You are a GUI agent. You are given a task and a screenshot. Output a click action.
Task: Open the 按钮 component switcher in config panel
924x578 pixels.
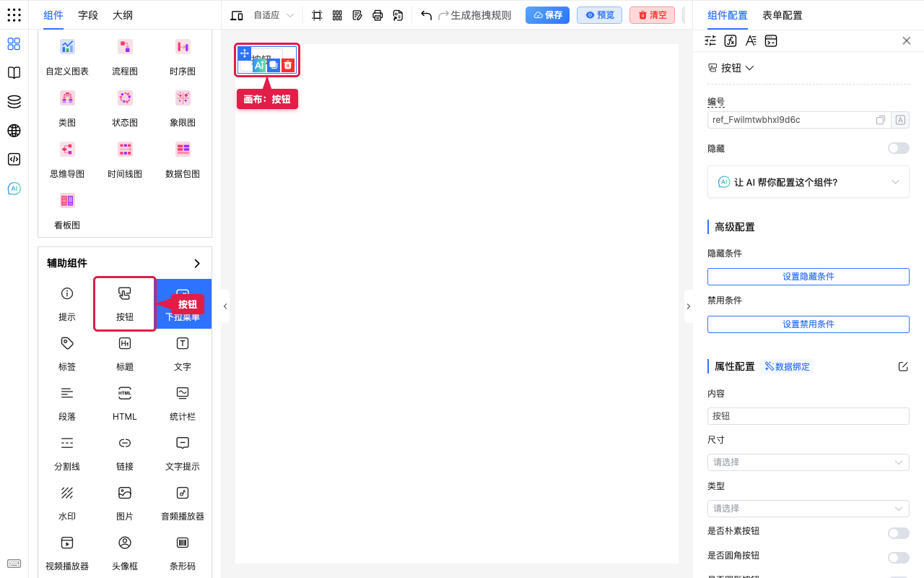click(731, 68)
